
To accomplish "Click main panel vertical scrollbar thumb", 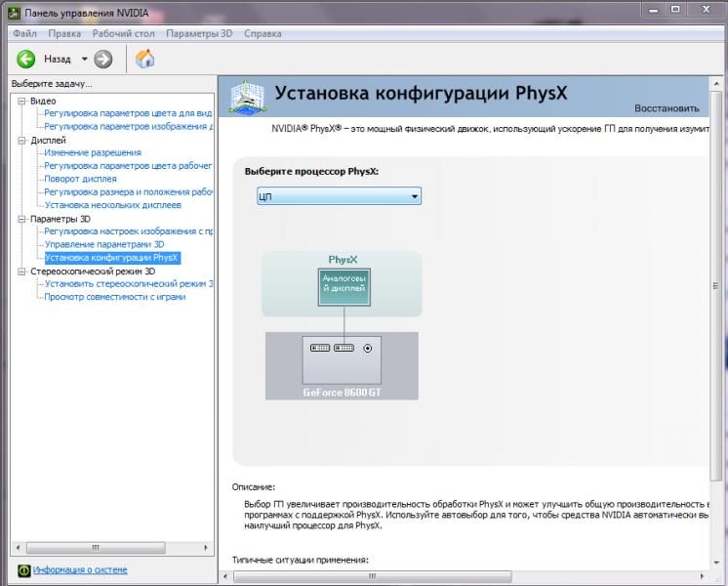I will (x=715, y=286).
